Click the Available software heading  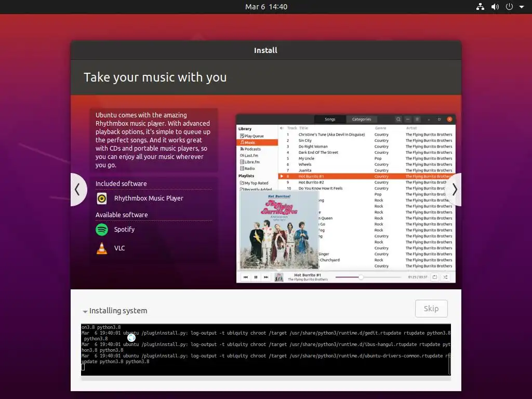[122, 215]
